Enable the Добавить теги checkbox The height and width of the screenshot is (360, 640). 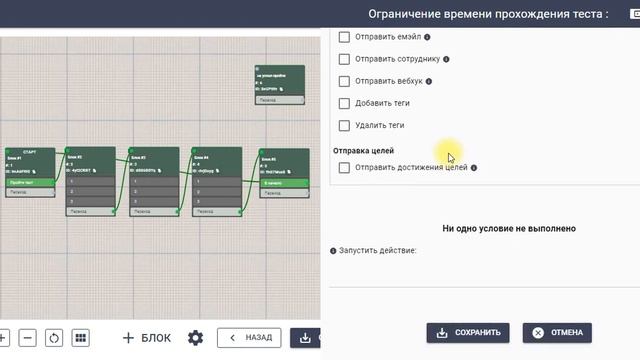344,103
